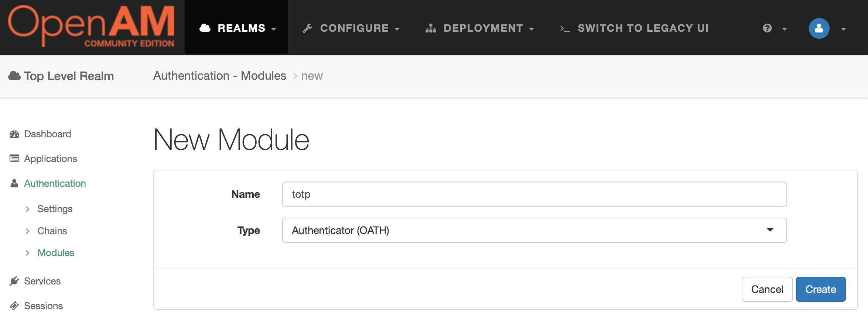Image resolution: width=868 pixels, height=318 pixels.
Task: Expand the Modules chevron
Action: [x=27, y=253]
